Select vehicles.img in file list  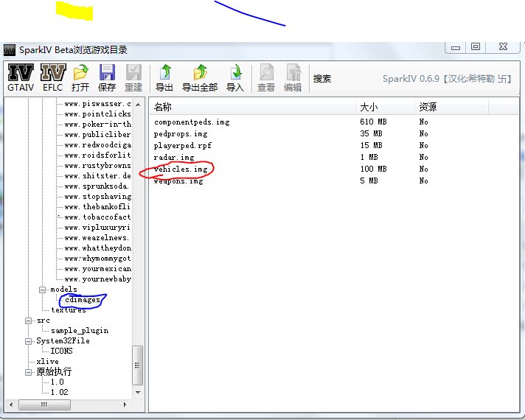(181, 169)
